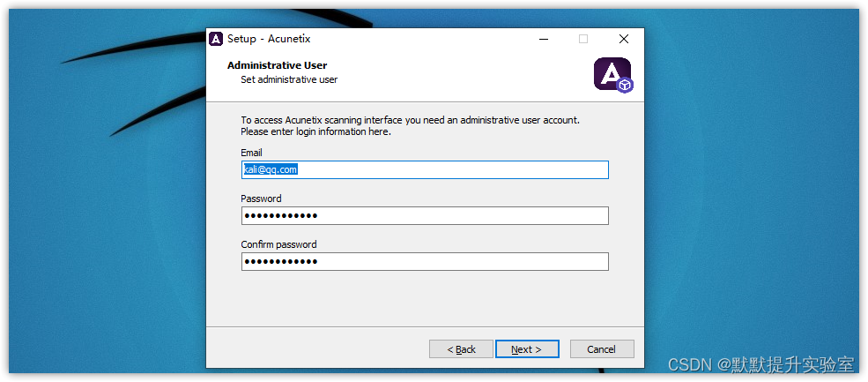Select the Email input field
The height and width of the screenshot is (382, 868).
(425, 169)
